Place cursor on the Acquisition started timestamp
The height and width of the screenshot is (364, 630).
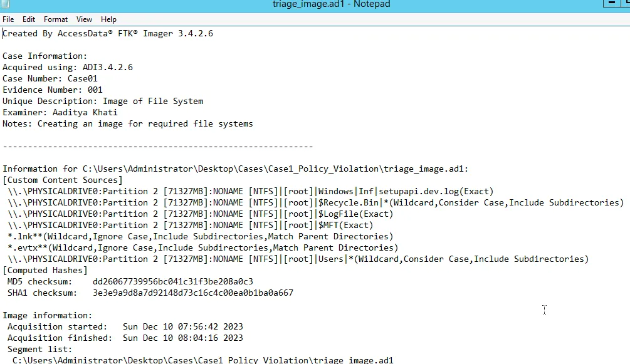(182, 326)
